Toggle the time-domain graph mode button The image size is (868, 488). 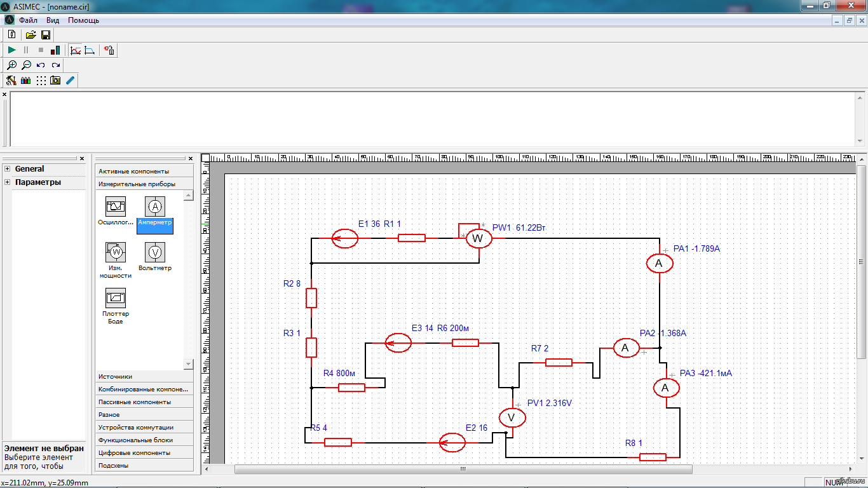tap(76, 50)
